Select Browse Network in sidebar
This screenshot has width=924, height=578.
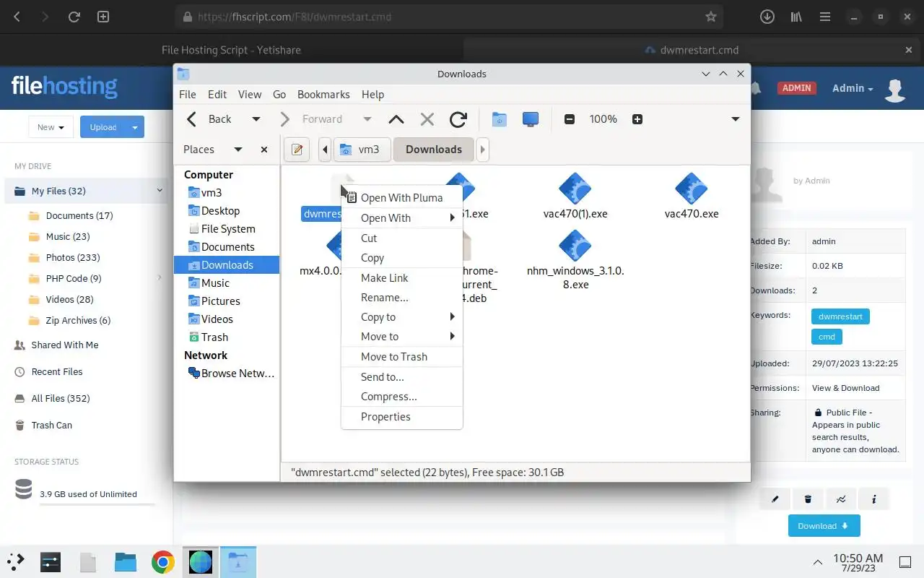click(227, 374)
